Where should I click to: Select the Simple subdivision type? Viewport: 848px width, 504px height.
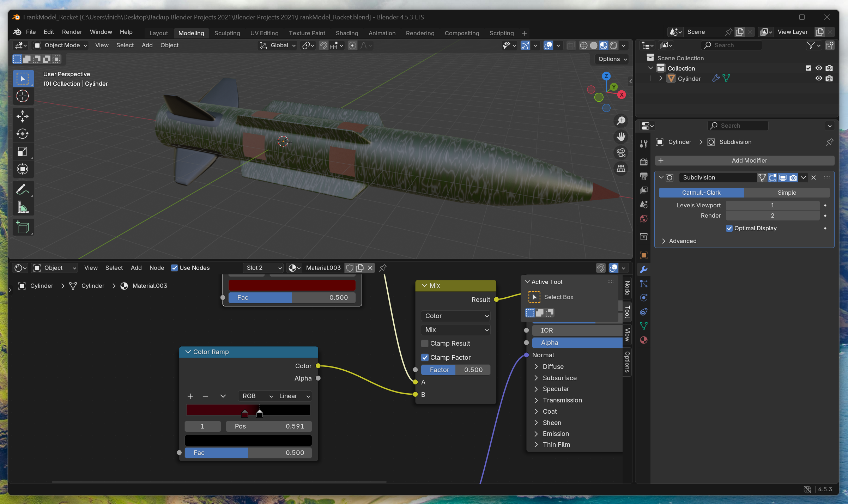[x=787, y=193]
